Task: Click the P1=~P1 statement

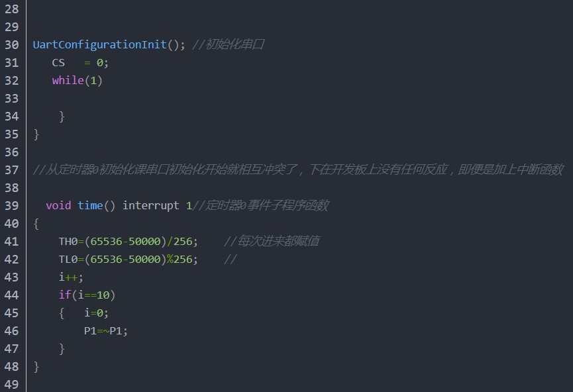Action: 106,331
